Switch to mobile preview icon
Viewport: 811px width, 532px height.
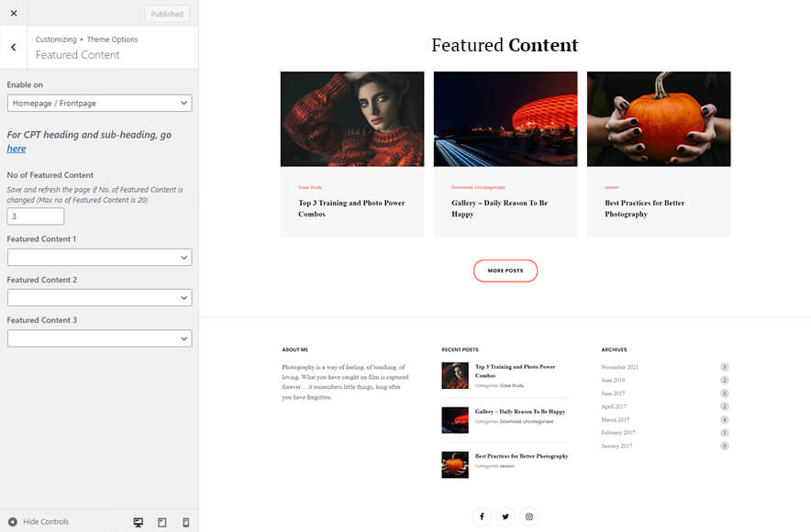coord(185,522)
